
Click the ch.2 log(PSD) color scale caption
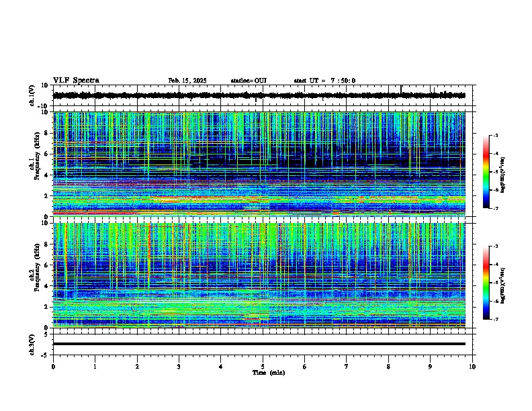503,285
